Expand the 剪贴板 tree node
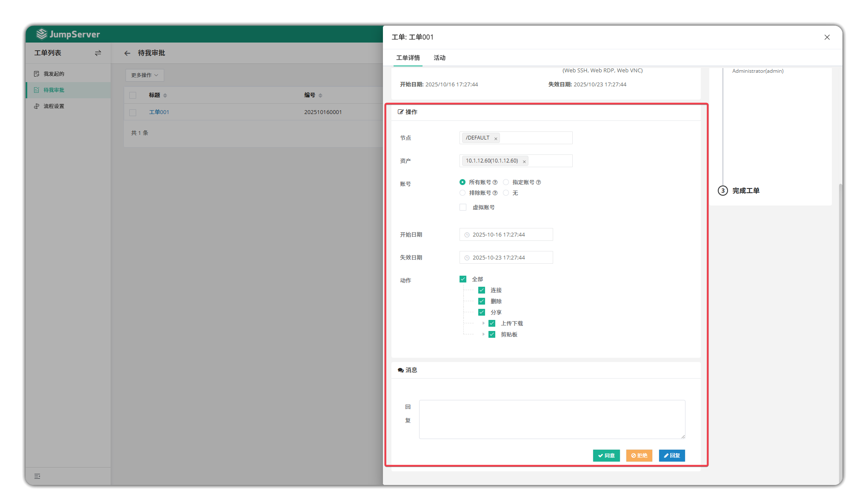 (483, 334)
